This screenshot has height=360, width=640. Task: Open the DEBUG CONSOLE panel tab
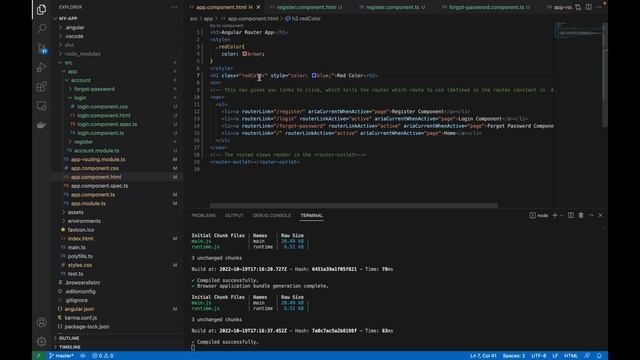[x=272, y=215]
